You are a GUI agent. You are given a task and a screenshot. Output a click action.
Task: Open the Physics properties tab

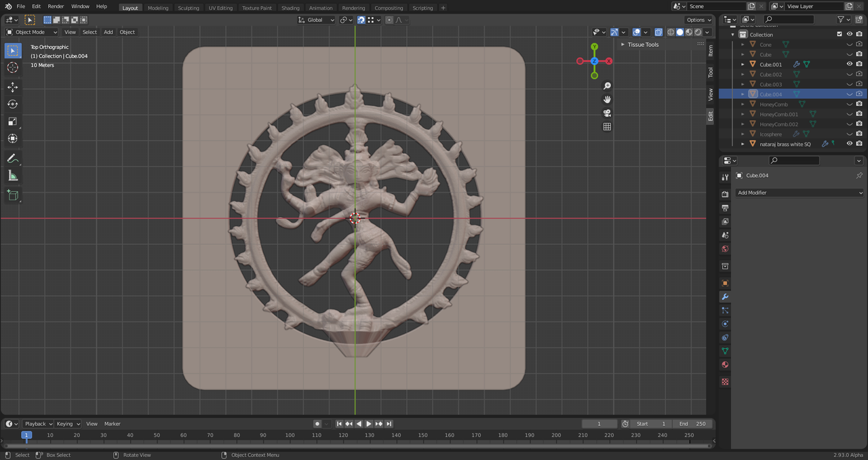tap(725, 324)
